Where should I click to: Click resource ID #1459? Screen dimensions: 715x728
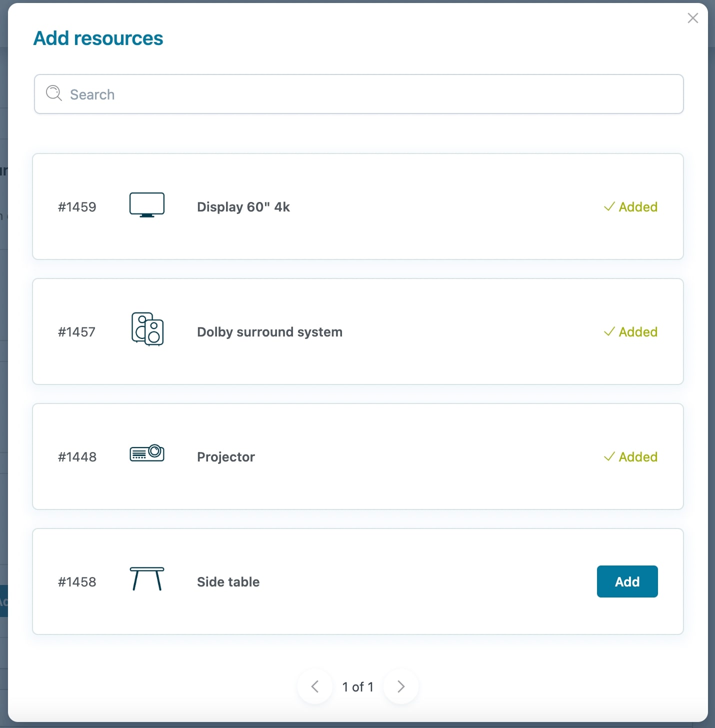[x=77, y=207]
